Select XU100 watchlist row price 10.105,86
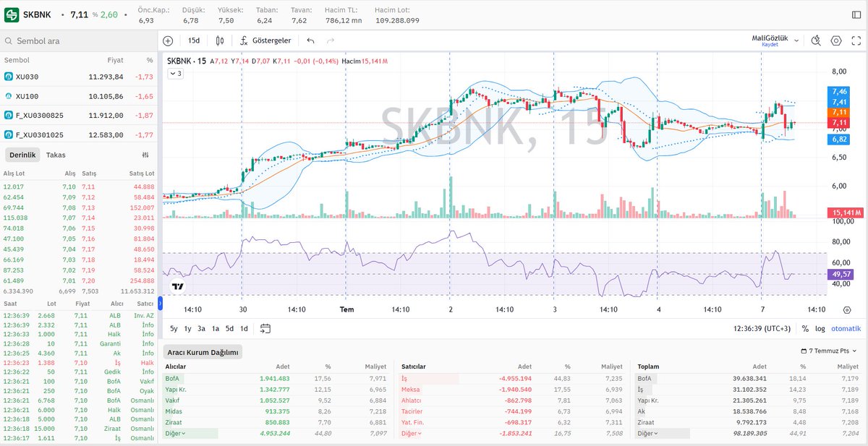The height and width of the screenshot is (446, 868). (106, 95)
